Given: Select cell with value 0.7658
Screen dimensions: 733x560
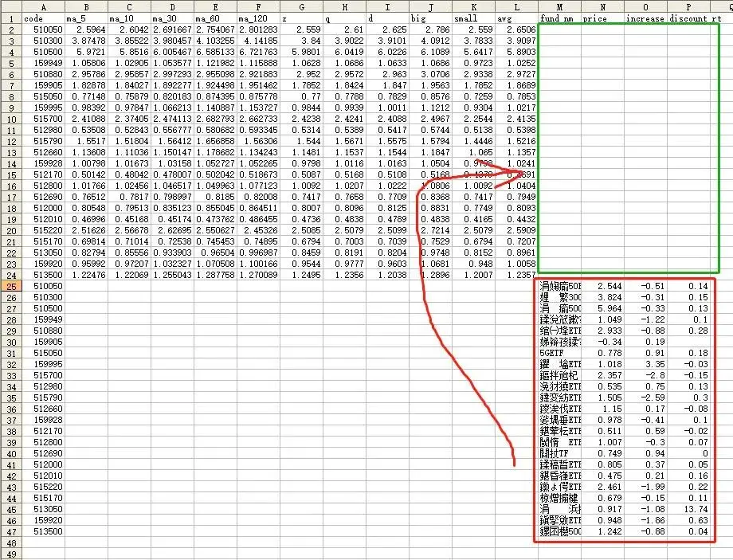Looking at the screenshot, I should point(344,197).
